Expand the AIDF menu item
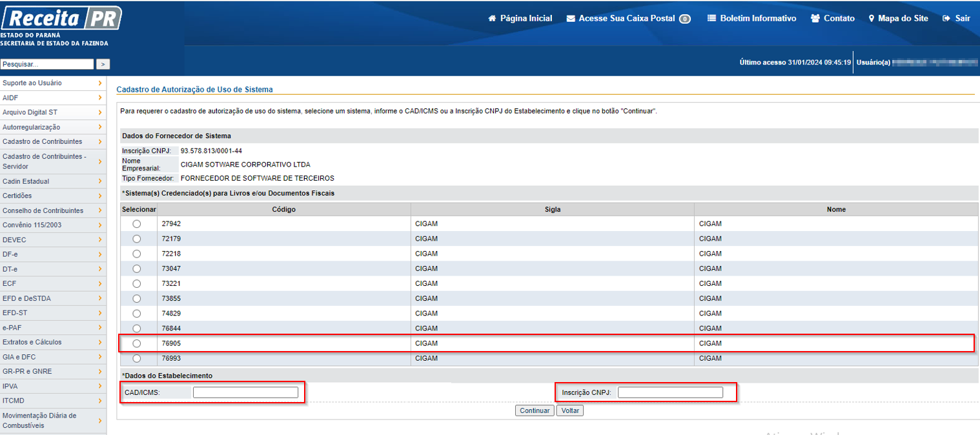This screenshot has width=980, height=435. 53,98
